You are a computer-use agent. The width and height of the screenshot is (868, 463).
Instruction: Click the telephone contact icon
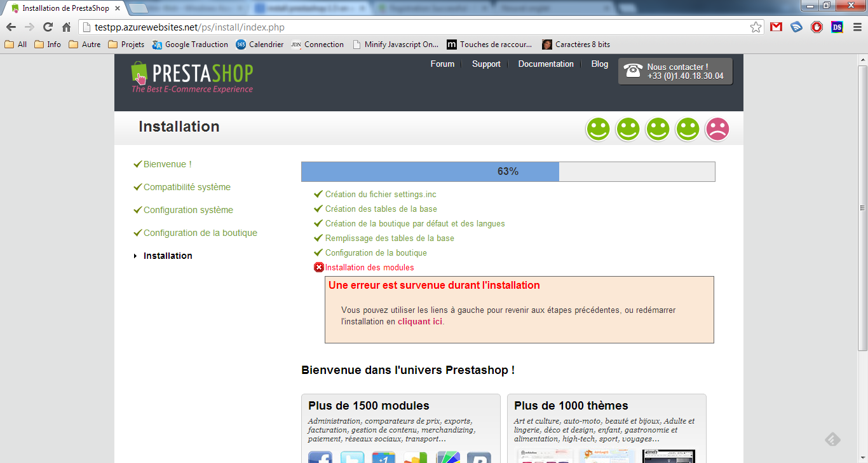pyautogui.click(x=633, y=71)
